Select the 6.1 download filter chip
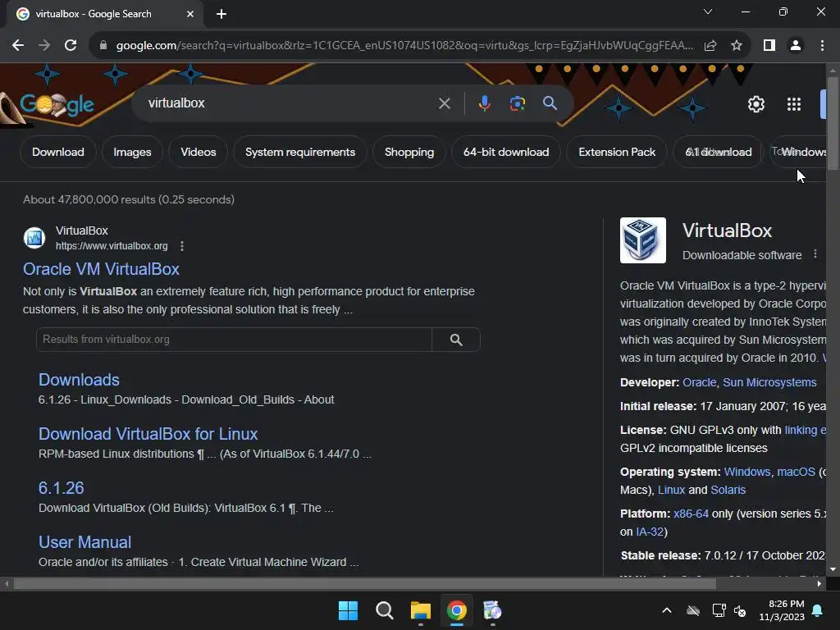 click(x=719, y=152)
